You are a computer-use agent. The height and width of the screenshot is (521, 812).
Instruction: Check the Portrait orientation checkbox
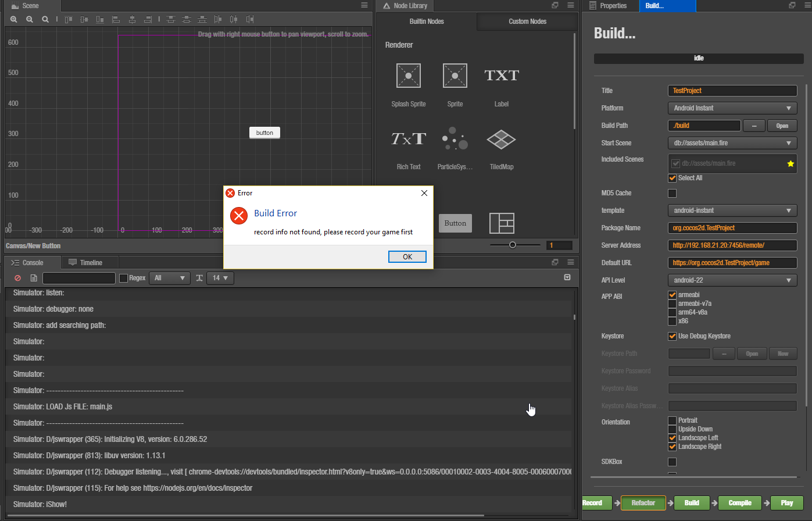tap(672, 420)
